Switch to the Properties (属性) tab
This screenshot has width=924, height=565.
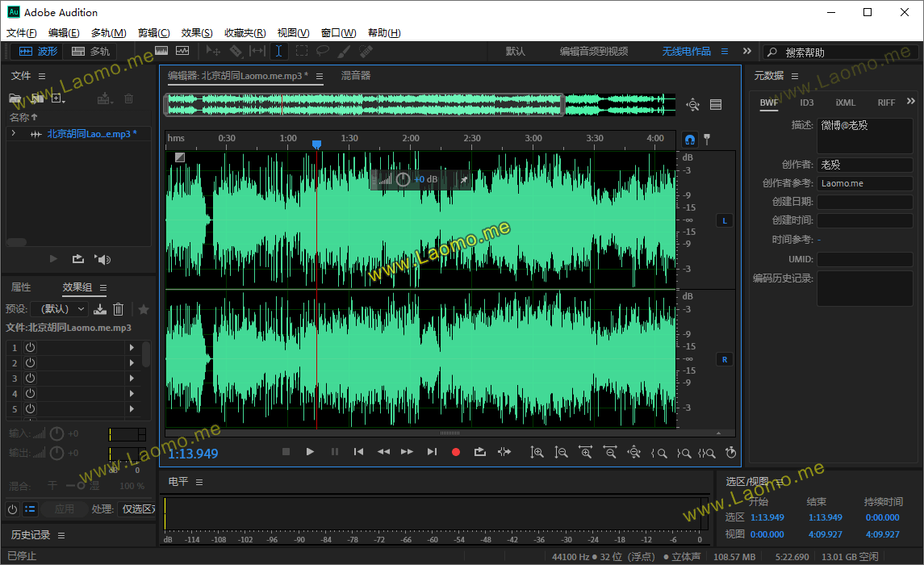point(21,287)
